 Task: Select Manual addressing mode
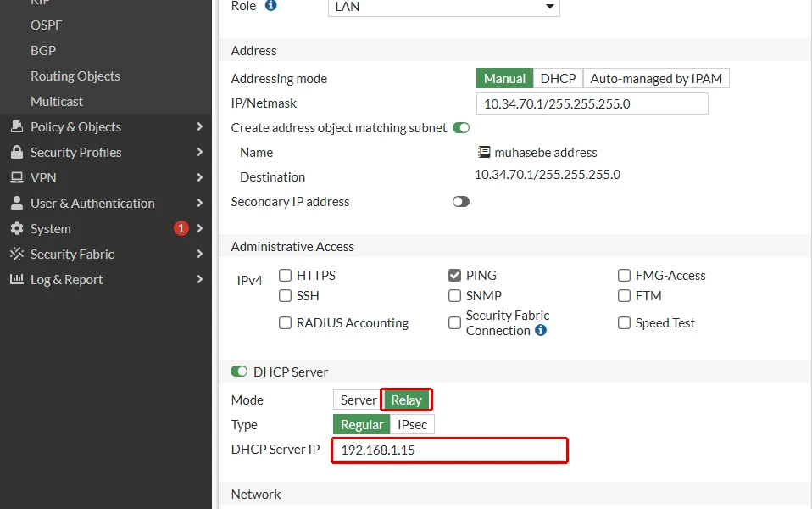click(504, 78)
